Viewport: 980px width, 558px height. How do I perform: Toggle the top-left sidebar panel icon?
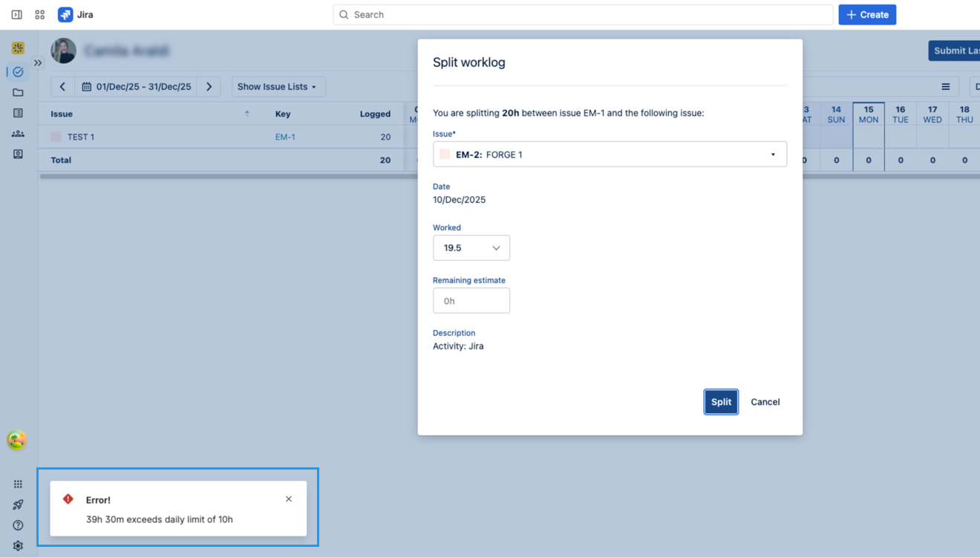pos(16,15)
